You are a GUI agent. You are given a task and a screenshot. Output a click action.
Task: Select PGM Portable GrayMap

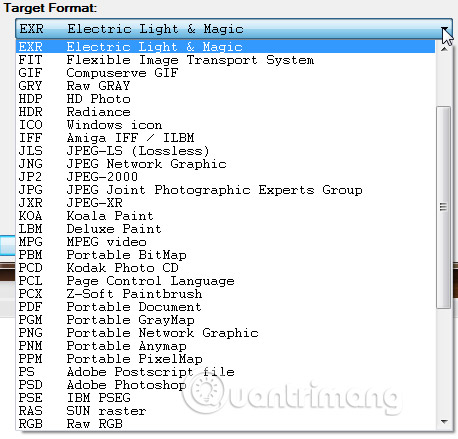pyautogui.click(x=226, y=320)
